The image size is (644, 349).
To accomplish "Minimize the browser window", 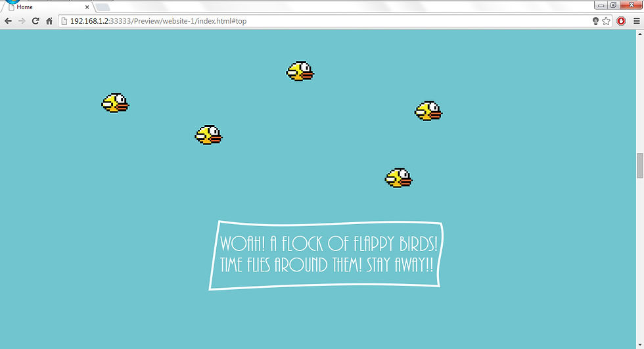I will click(601, 5).
